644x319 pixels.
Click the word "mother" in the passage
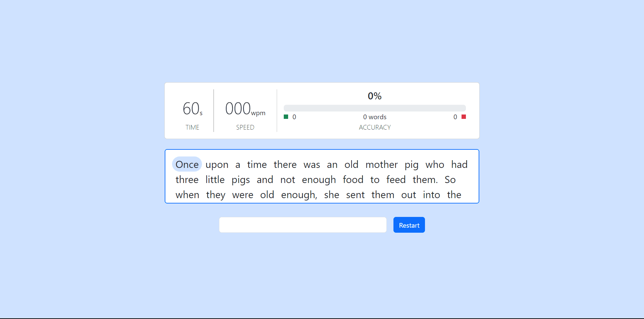(x=381, y=165)
